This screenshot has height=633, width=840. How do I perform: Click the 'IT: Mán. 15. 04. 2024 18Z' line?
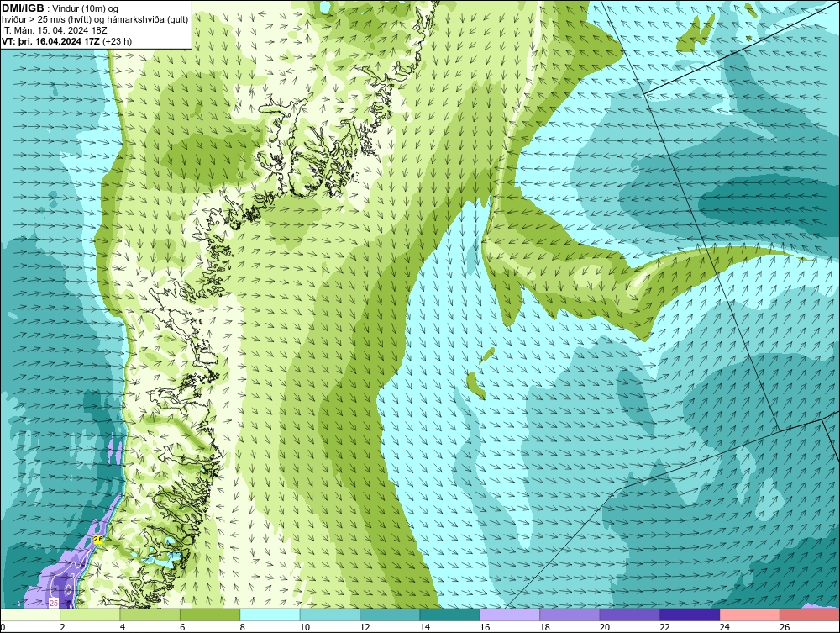[55, 30]
